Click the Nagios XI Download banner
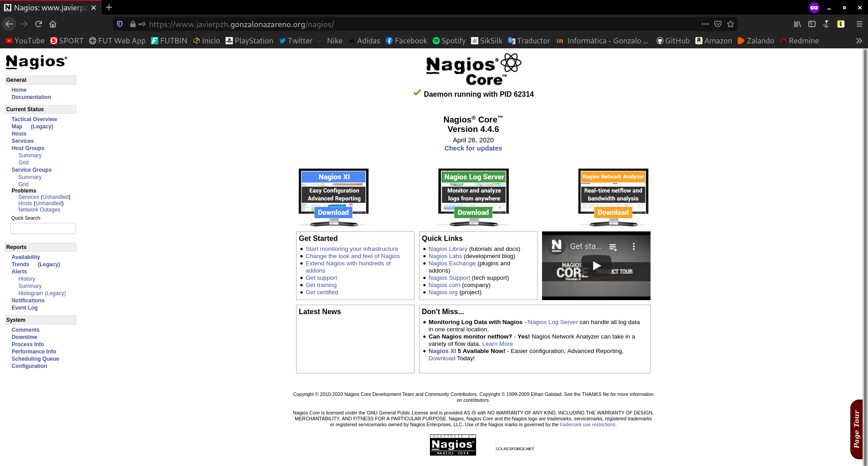 tap(333, 198)
